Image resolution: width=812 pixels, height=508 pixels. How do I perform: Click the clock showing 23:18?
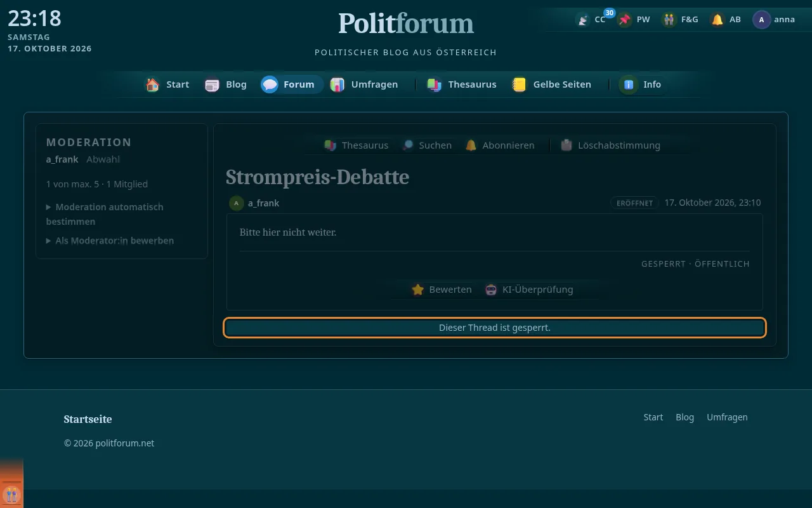pyautogui.click(x=34, y=18)
